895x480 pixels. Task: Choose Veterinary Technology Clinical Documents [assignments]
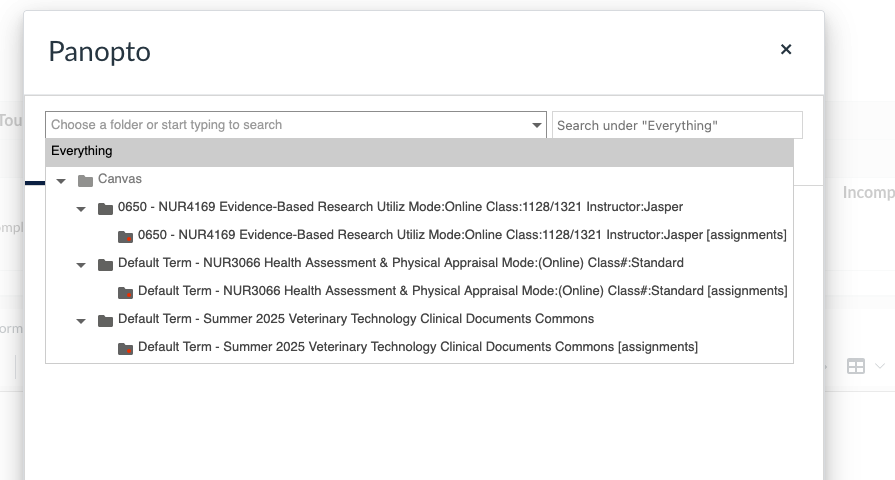(417, 347)
